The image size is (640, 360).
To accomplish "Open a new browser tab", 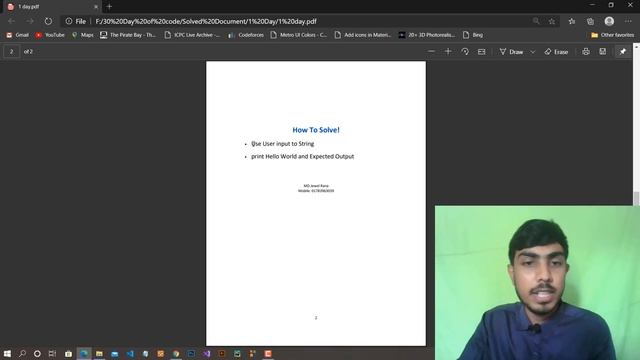I will pyautogui.click(x=109, y=7).
